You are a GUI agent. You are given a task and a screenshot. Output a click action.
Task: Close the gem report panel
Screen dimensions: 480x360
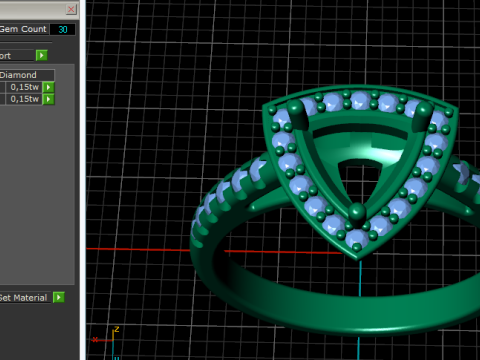tap(71, 9)
